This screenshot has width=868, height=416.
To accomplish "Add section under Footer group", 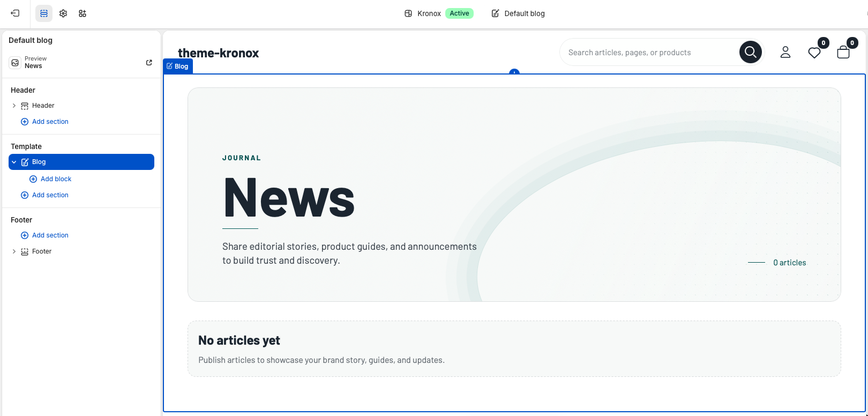I will (x=44, y=235).
